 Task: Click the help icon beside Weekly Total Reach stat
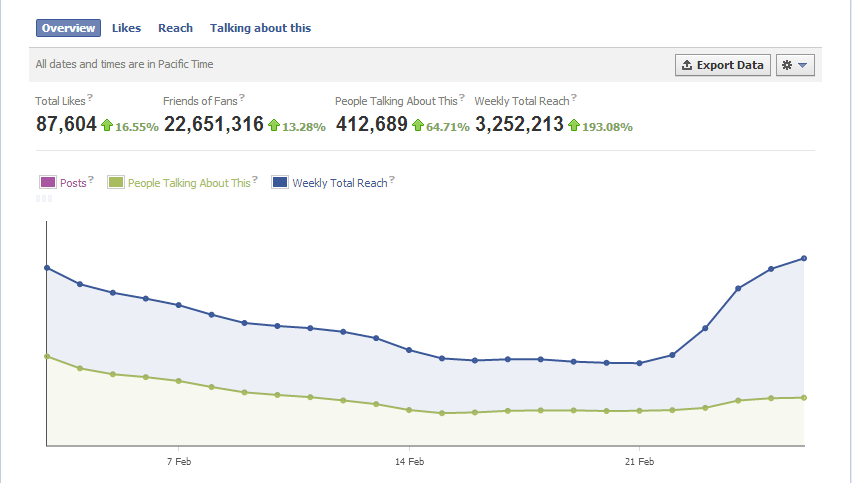tap(574, 97)
